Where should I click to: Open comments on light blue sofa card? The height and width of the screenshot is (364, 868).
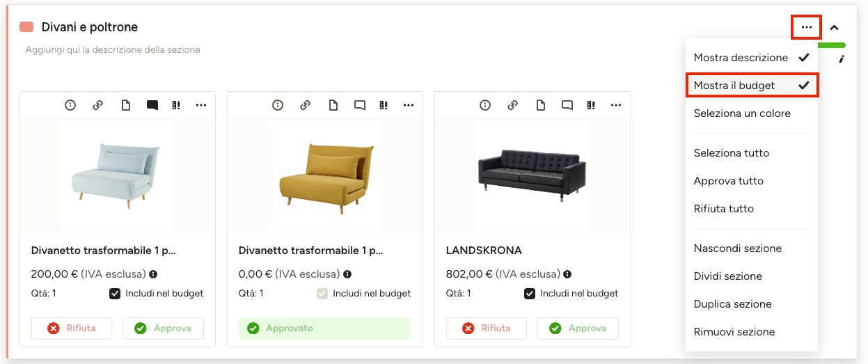click(152, 105)
